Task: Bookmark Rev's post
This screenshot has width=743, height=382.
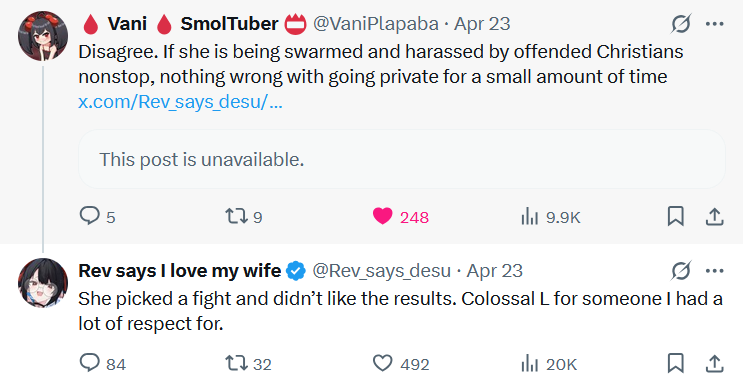Action: (675, 364)
